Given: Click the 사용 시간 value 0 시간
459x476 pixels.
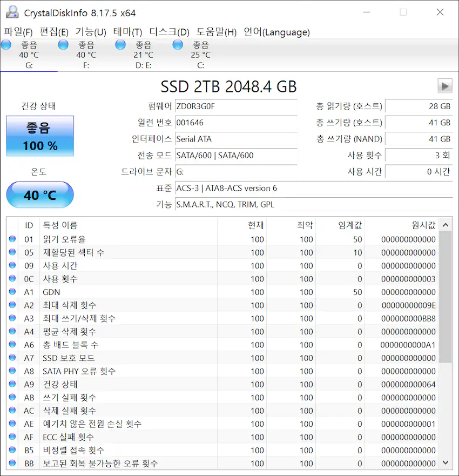Looking at the screenshot, I should tap(418, 172).
